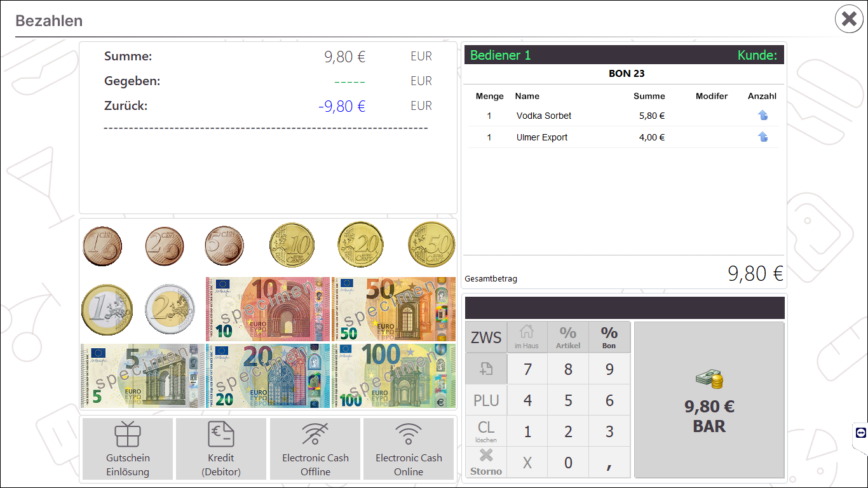Click keypad digit 6
868x488 pixels.
pos(609,400)
